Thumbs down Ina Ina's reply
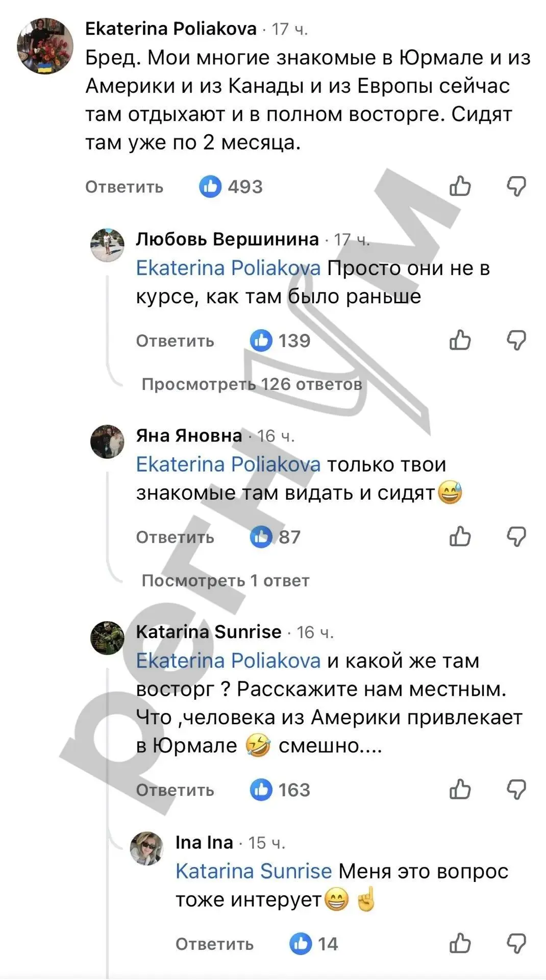The height and width of the screenshot is (980, 546). (516, 943)
